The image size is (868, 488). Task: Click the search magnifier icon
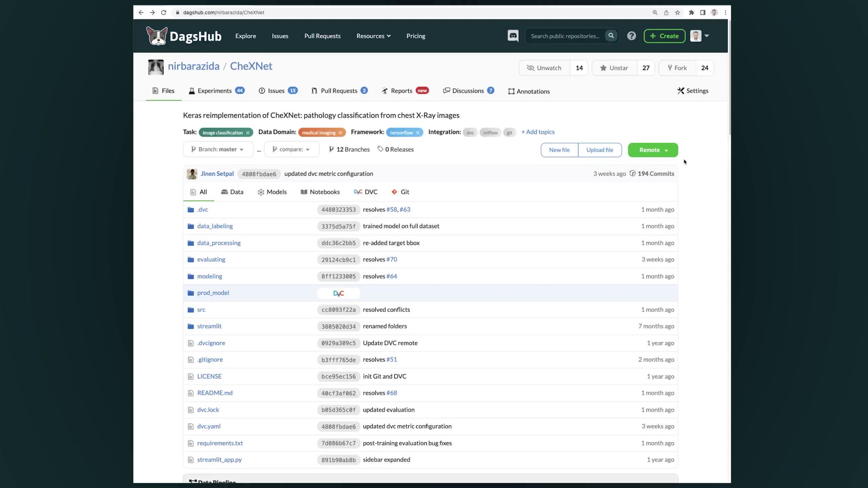[x=611, y=36]
